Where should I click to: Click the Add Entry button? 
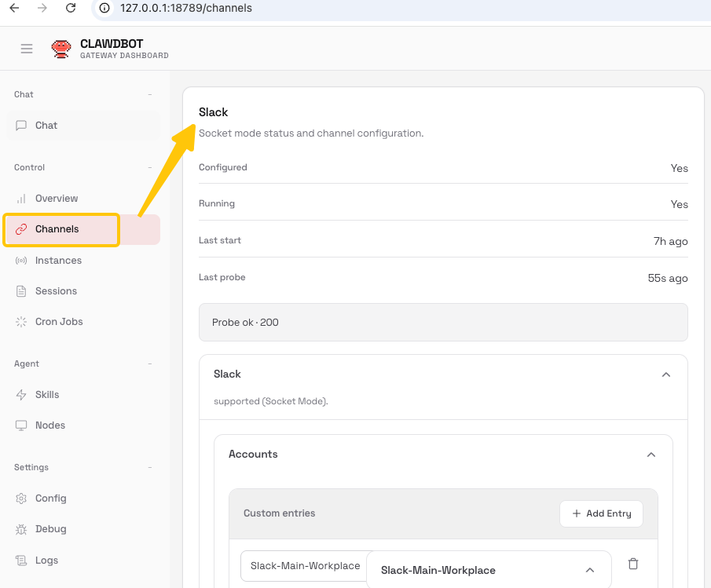601,513
